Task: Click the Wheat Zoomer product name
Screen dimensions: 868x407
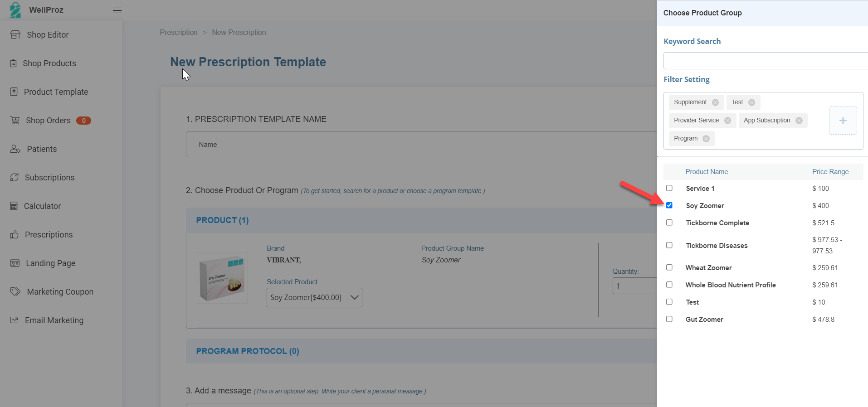Action: (x=708, y=268)
